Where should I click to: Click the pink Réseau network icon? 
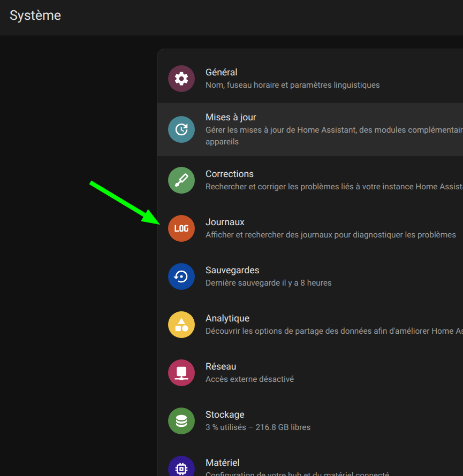(x=181, y=373)
